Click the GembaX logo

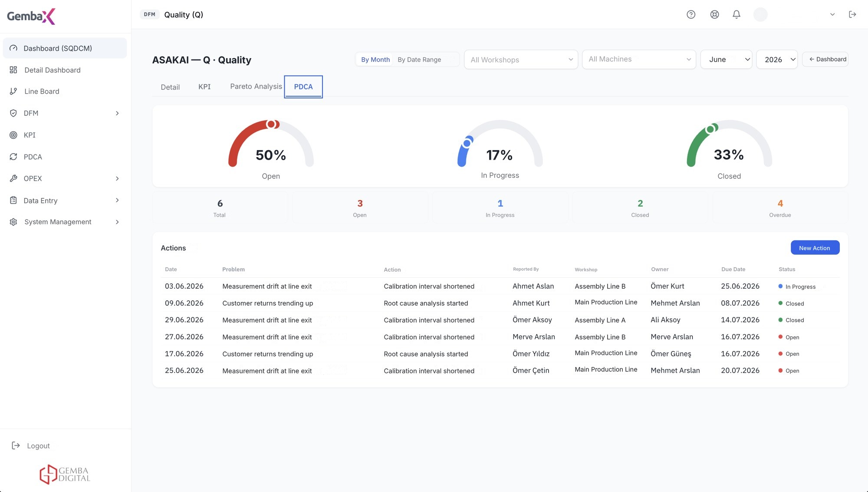click(x=31, y=16)
